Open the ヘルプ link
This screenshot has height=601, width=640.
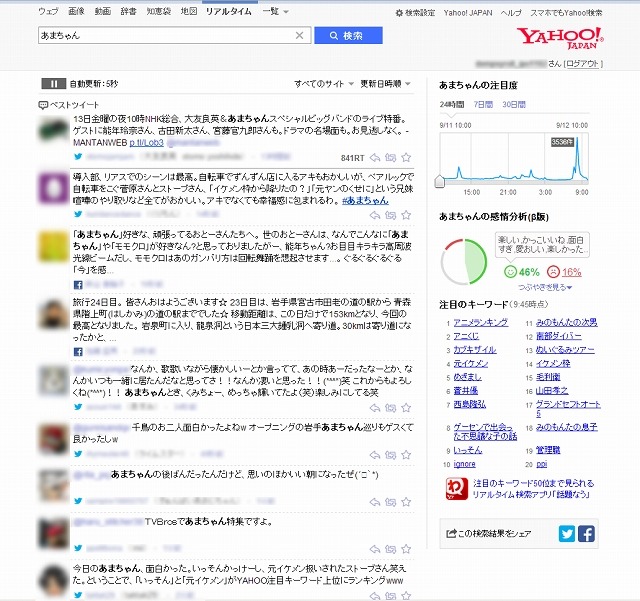coord(511,13)
